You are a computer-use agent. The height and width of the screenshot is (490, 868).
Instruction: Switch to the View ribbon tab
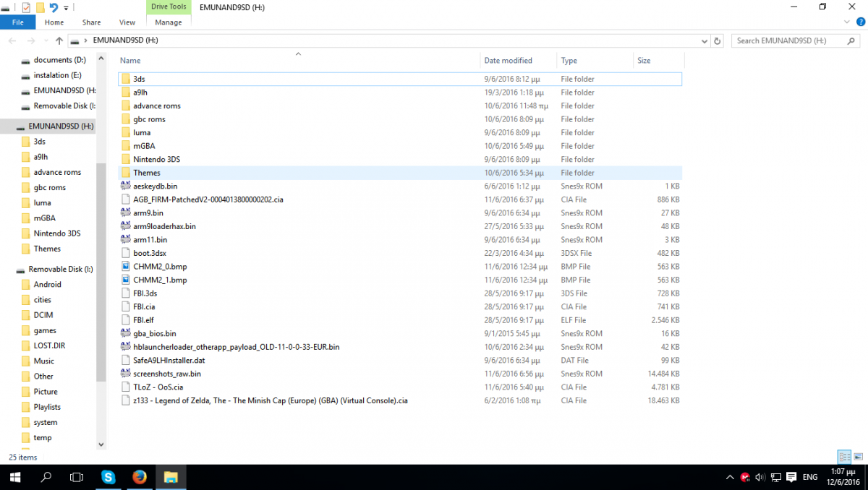[127, 22]
